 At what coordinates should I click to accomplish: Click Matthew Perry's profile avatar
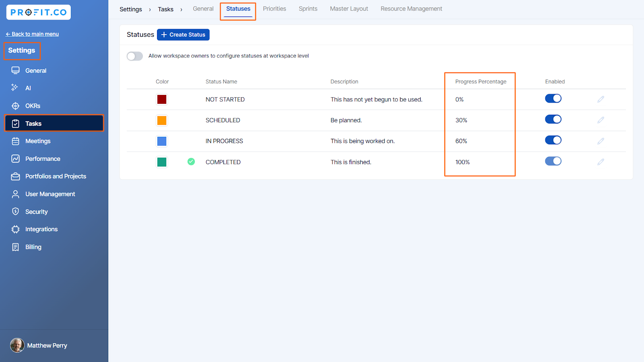[x=17, y=345]
